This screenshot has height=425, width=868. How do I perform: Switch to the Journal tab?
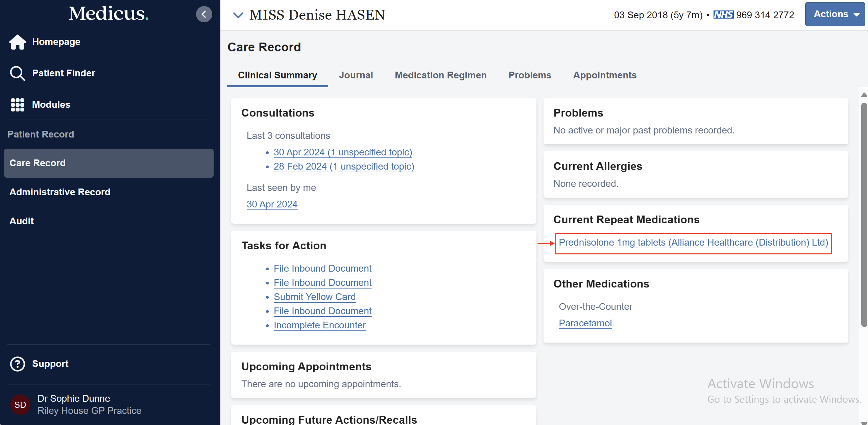tap(356, 75)
